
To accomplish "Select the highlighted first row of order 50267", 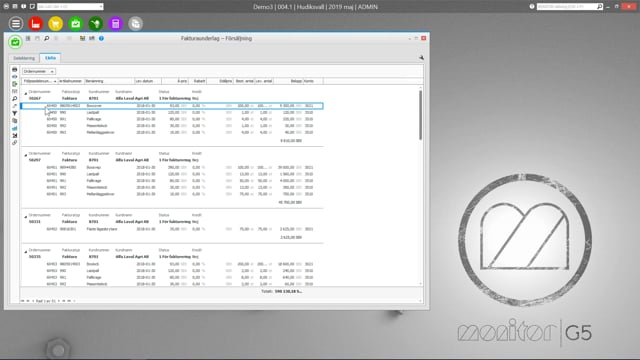I will coord(172,106).
